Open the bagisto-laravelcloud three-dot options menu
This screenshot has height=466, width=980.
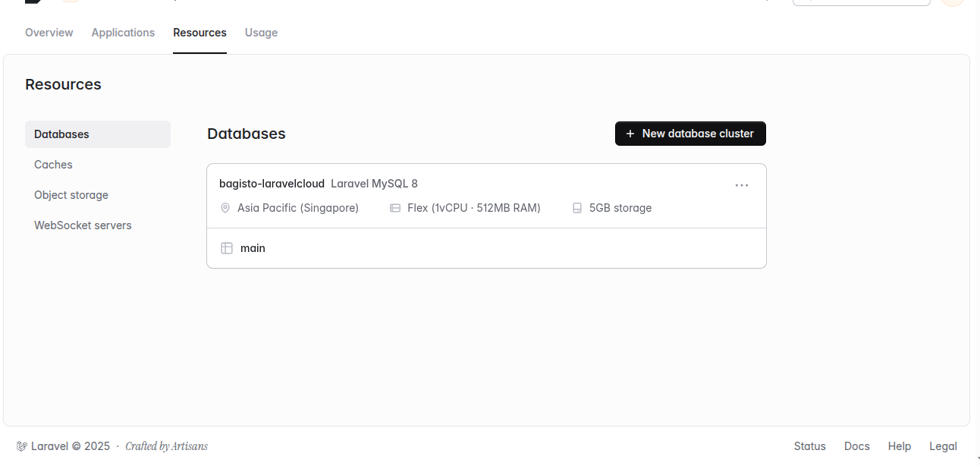tap(742, 185)
